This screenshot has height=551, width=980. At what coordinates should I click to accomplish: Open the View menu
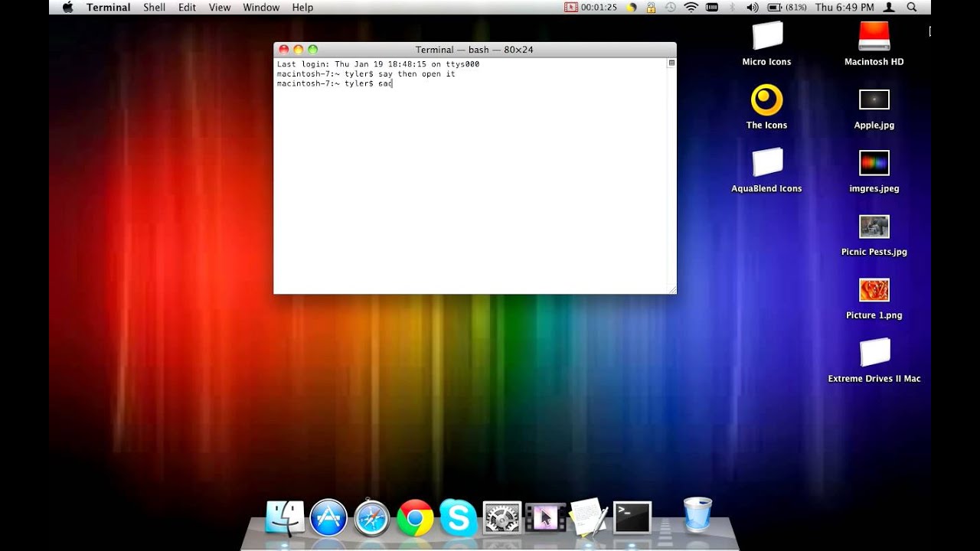coord(220,7)
